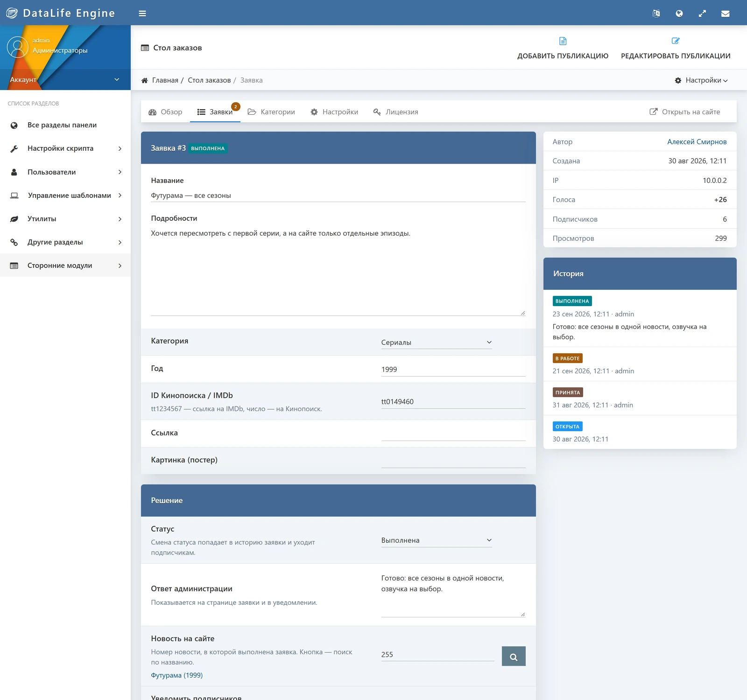
Task: Open messages via envelope icon
Action: tap(726, 14)
